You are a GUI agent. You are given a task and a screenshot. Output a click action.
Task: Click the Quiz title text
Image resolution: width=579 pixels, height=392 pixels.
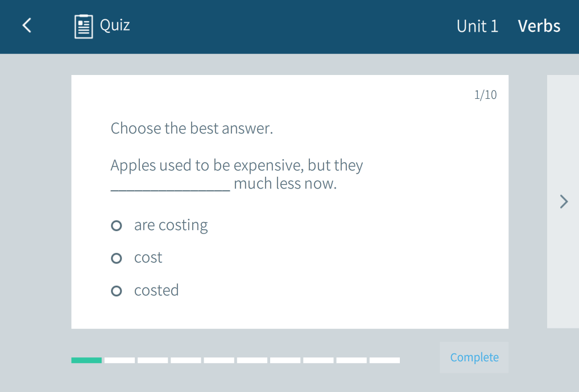[115, 25]
